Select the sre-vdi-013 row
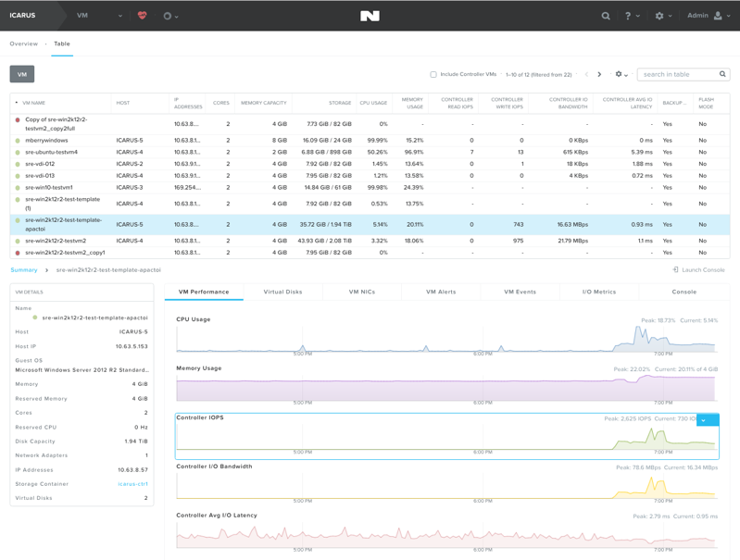The width and height of the screenshot is (740, 560). point(370,176)
